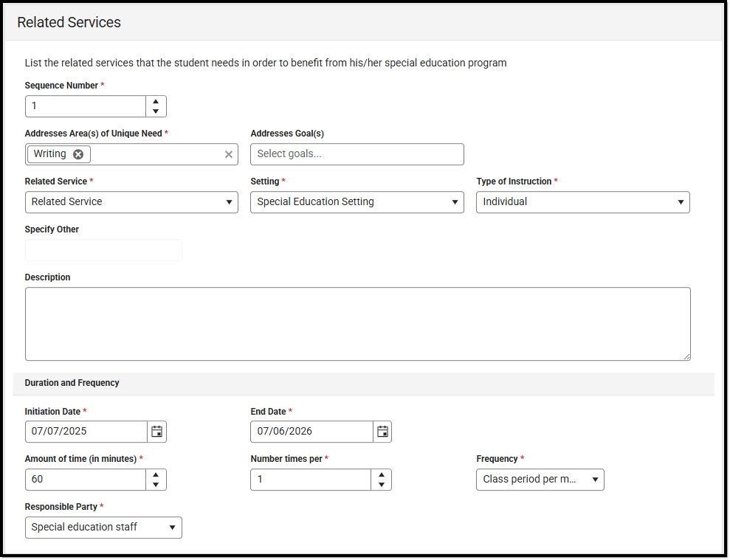The width and height of the screenshot is (730, 560).
Task: Increase the Amount of time minutes
Action: (156, 474)
